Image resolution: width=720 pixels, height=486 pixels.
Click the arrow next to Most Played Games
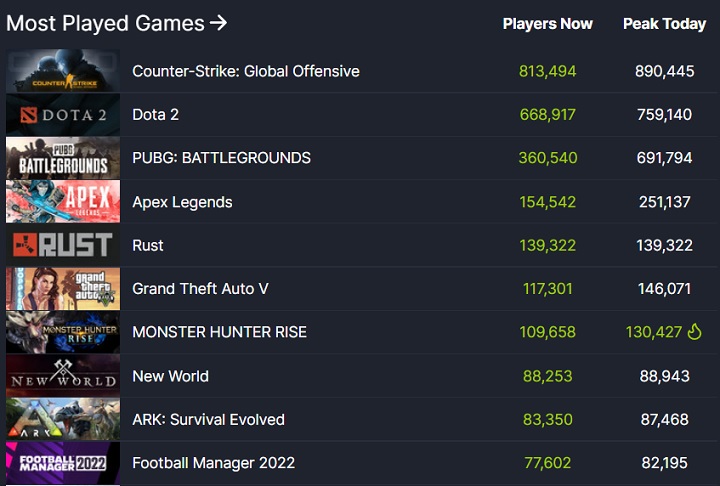pos(219,23)
